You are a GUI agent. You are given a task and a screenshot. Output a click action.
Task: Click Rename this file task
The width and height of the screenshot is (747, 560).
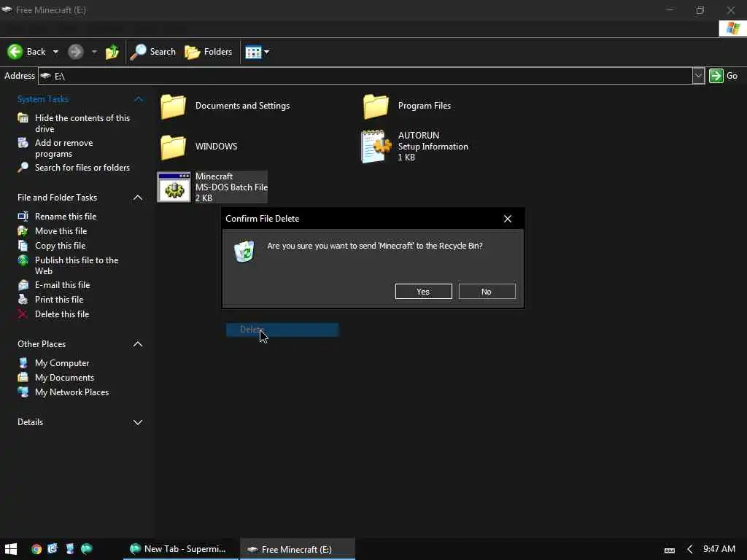coord(66,216)
